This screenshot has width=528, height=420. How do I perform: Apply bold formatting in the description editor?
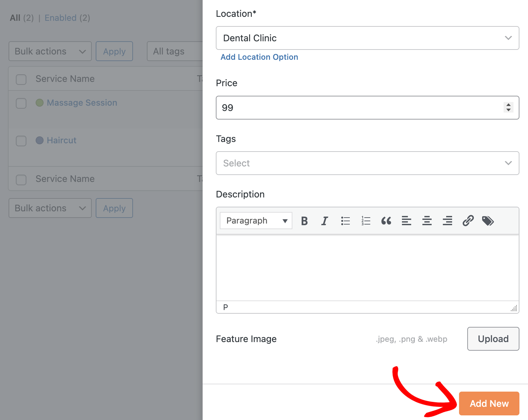[x=304, y=221]
